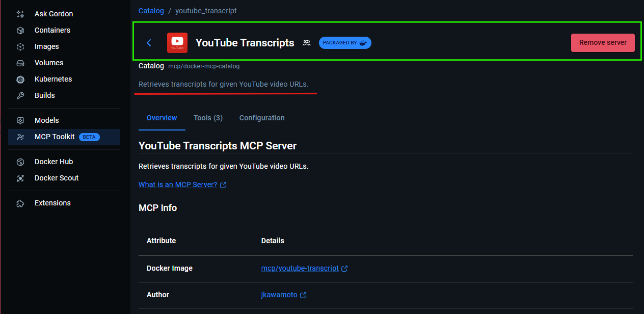The height and width of the screenshot is (314, 644).
Task: Click the community people icon beside title
Action: (307, 43)
